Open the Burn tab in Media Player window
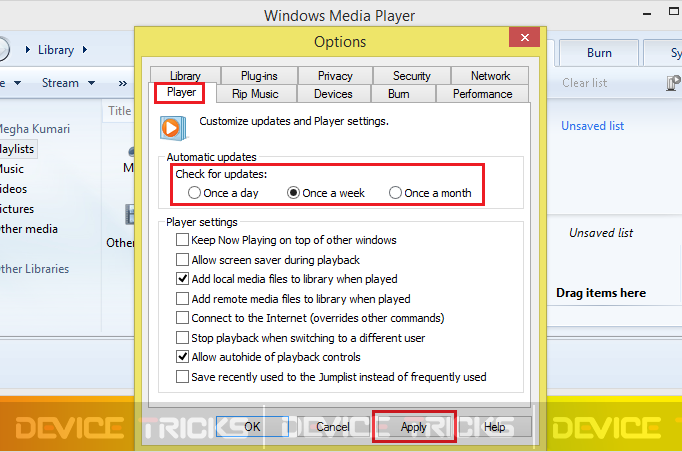The image size is (682, 452). click(x=599, y=53)
